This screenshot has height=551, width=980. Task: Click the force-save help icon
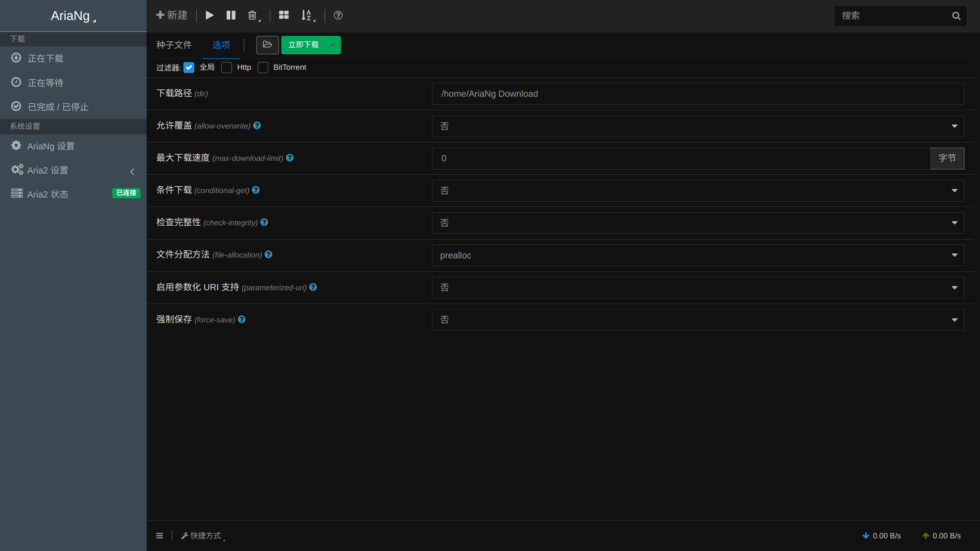pos(242,320)
